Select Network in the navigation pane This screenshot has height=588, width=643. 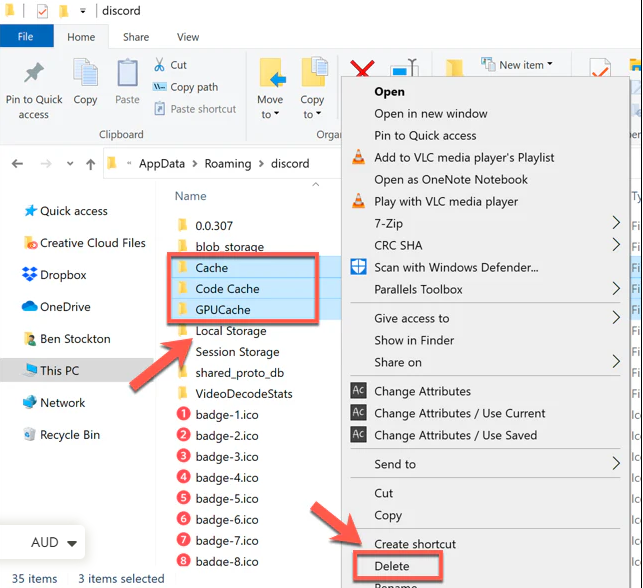[54, 403]
